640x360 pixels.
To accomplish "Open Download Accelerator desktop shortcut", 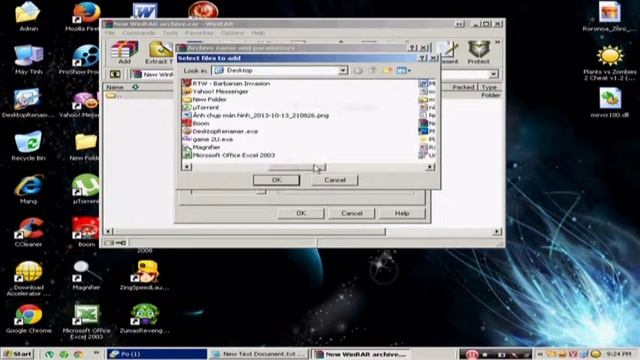I will tap(28, 278).
